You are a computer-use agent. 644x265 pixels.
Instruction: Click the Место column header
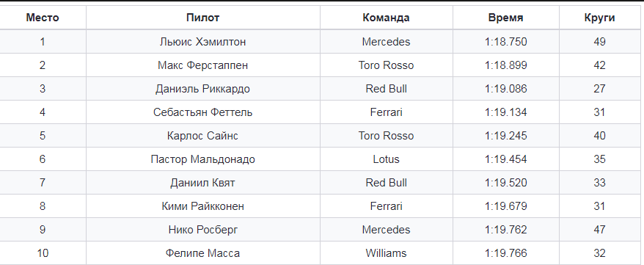(x=43, y=18)
